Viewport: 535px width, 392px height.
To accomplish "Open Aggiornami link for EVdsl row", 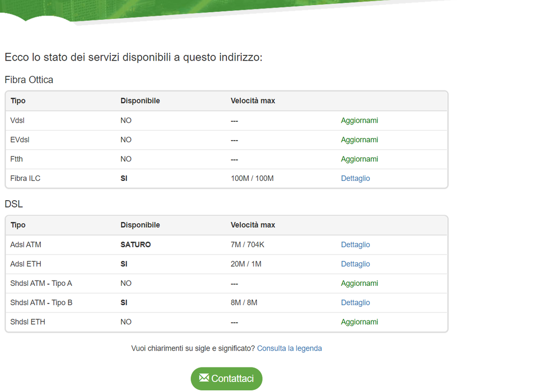I will (x=359, y=140).
